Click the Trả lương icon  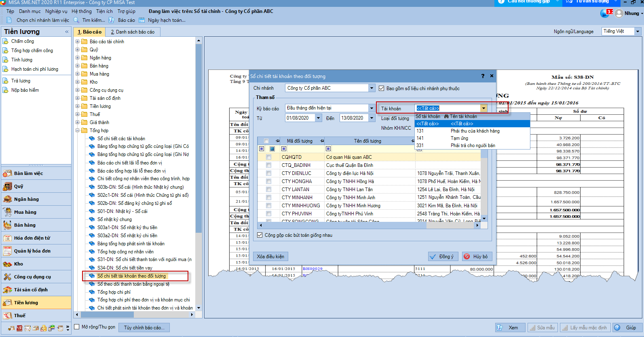[x=5, y=81]
